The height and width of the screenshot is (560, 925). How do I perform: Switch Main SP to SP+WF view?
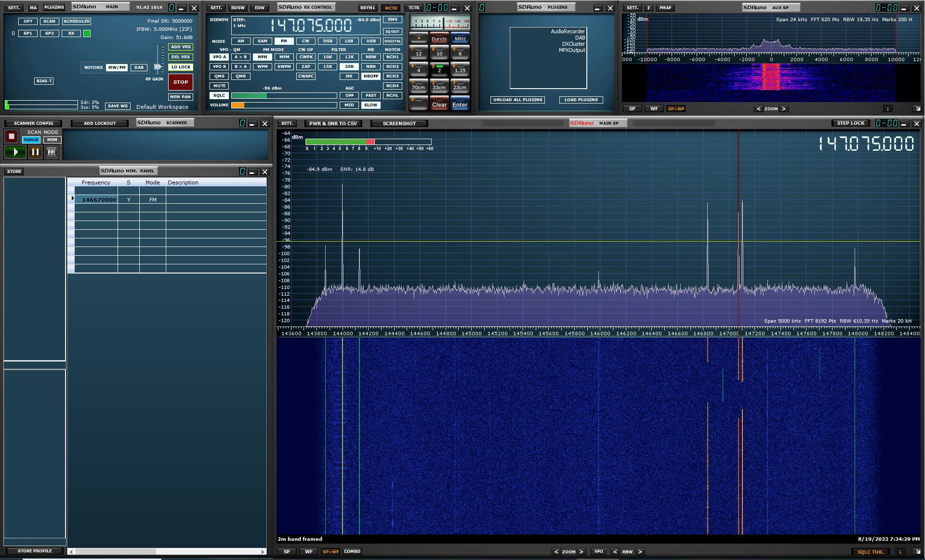[x=330, y=552]
